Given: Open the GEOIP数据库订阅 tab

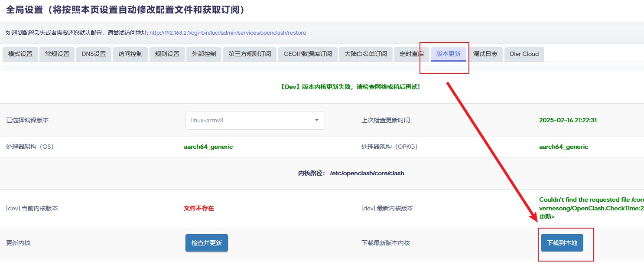Looking at the screenshot, I should [308, 54].
